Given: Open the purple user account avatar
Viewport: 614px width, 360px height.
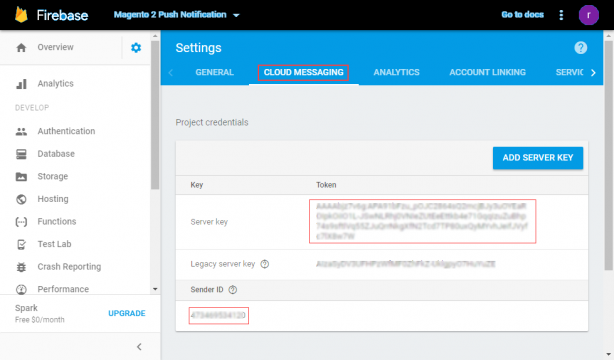Looking at the screenshot, I should click(x=589, y=15).
